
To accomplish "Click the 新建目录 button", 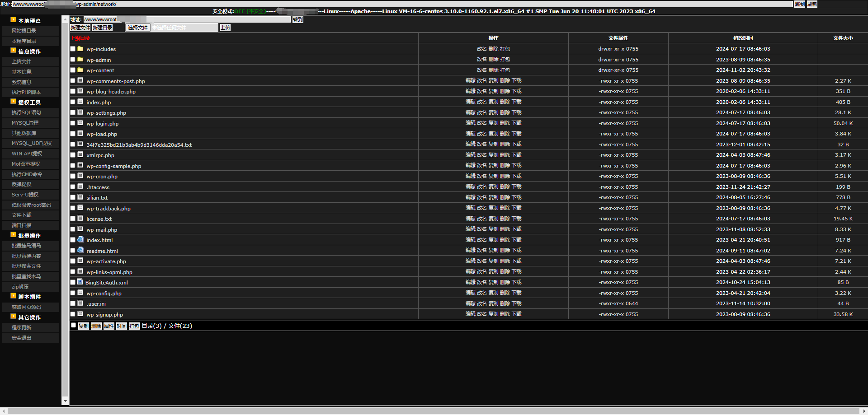I will point(103,28).
